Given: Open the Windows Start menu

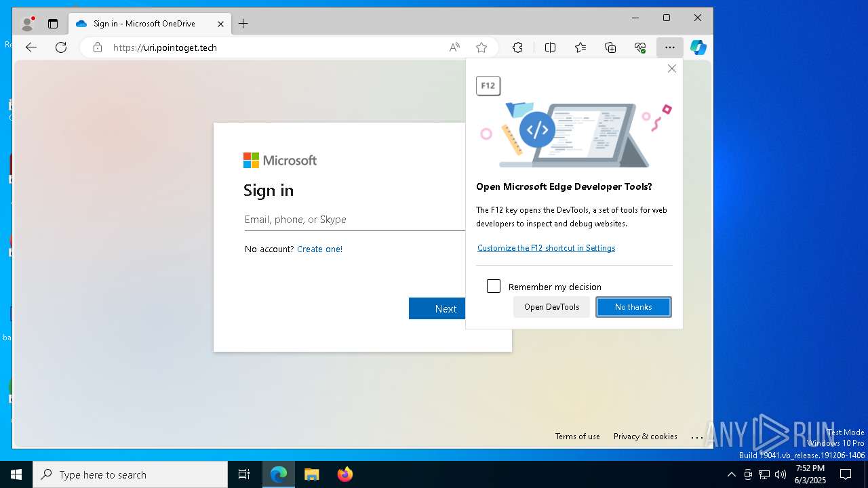Looking at the screenshot, I should [16, 474].
